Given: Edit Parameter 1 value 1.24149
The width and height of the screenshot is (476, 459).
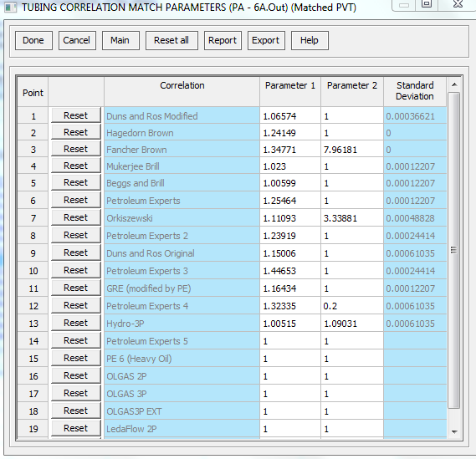Looking at the screenshot, I should tap(290, 133).
